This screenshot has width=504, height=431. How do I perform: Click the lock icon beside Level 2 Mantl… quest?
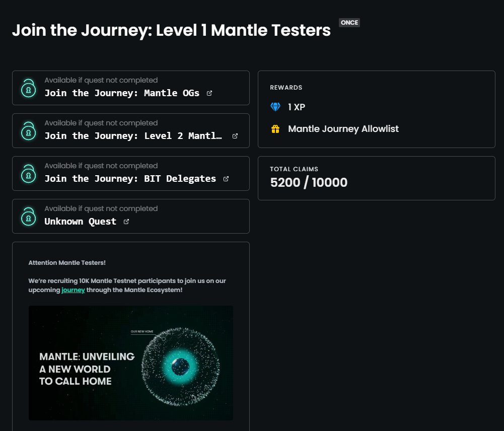pyautogui.click(x=29, y=131)
